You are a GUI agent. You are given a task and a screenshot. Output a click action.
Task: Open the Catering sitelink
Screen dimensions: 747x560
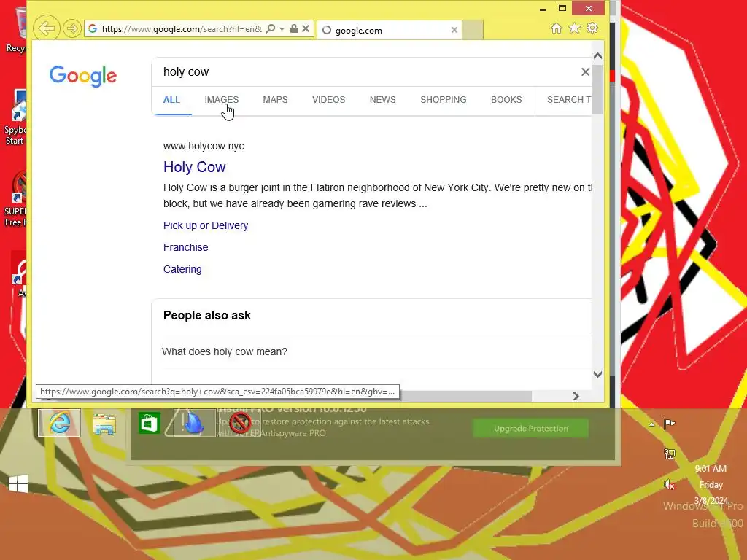pyautogui.click(x=182, y=270)
